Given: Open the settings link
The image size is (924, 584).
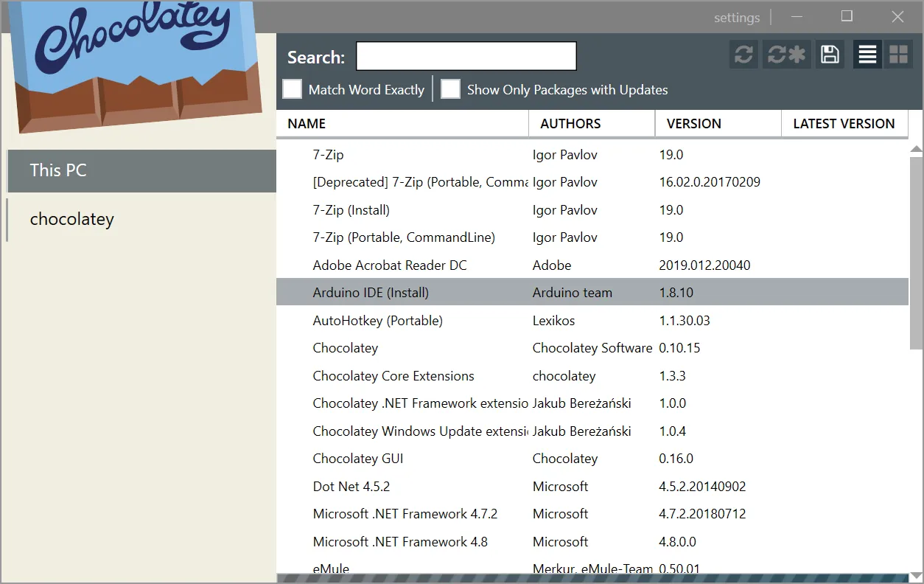Looking at the screenshot, I should click(x=737, y=18).
